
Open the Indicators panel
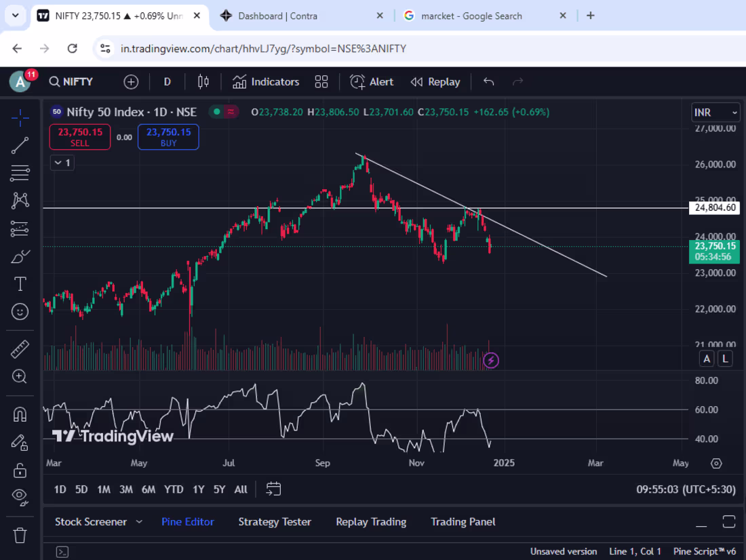[x=266, y=81]
